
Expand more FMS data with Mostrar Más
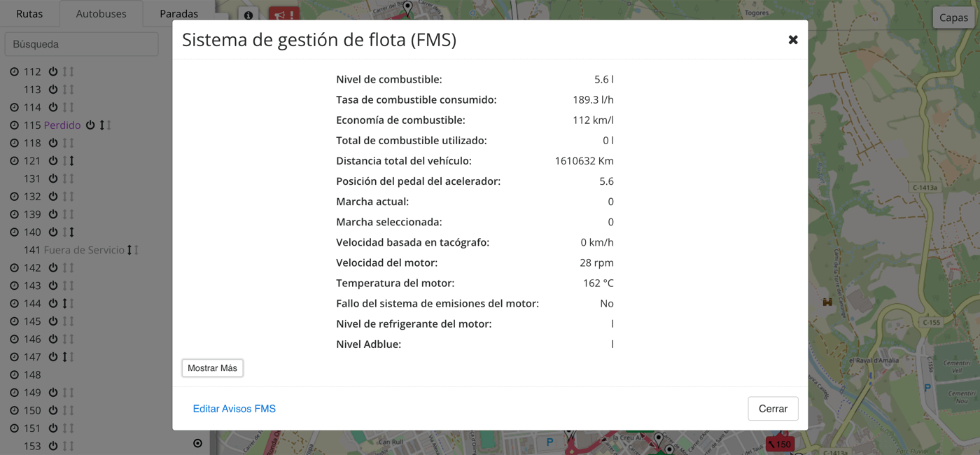click(x=212, y=367)
